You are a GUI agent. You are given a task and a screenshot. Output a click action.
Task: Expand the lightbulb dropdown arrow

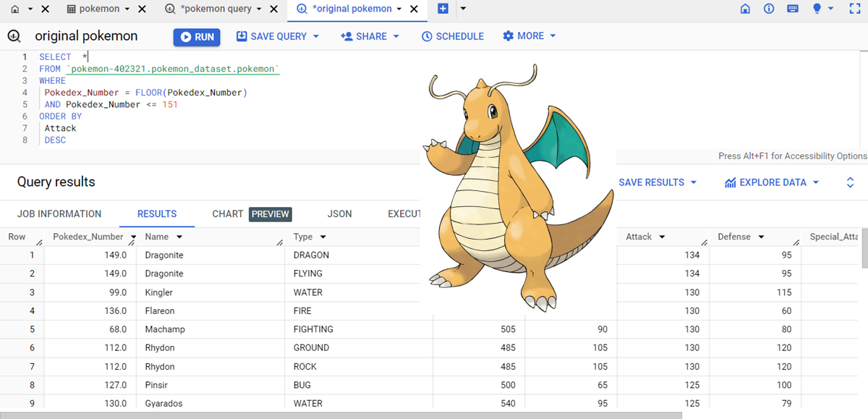(x=831, y=9)
